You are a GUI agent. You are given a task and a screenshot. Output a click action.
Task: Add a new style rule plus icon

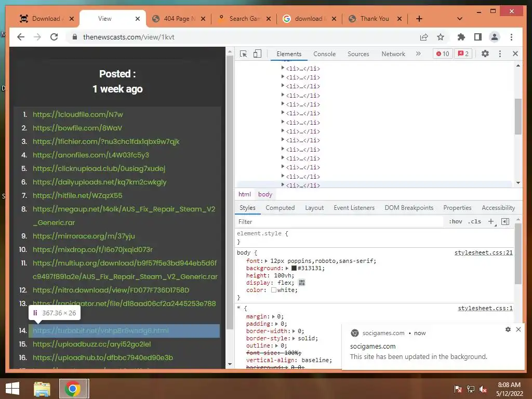point(491,221)
